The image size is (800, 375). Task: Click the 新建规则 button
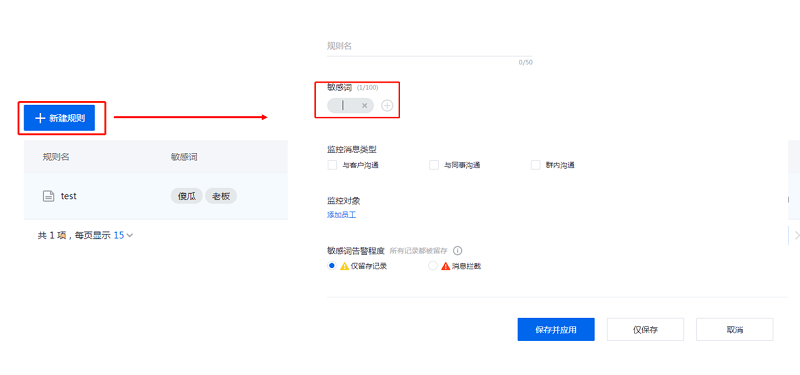59,118
